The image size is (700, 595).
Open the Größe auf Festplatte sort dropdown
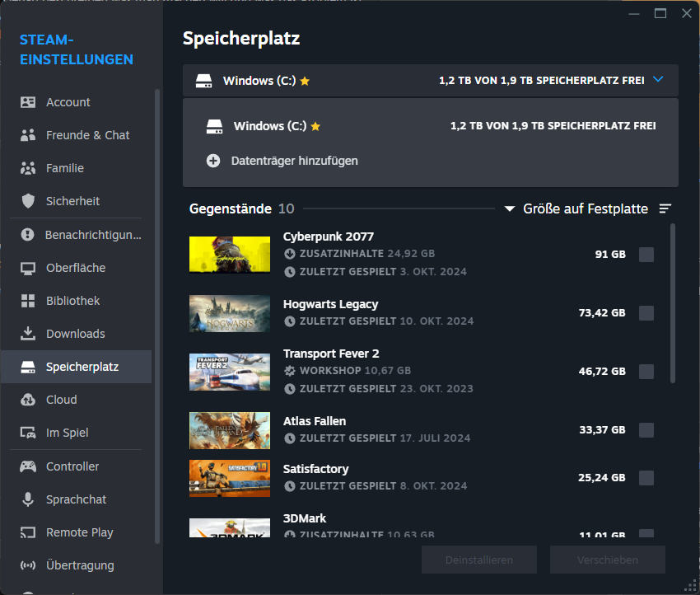[576, 208]
